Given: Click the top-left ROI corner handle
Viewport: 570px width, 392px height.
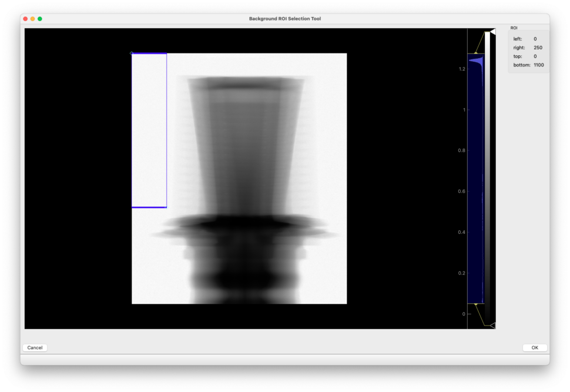Looking at the screenshot, I should 132,53.
